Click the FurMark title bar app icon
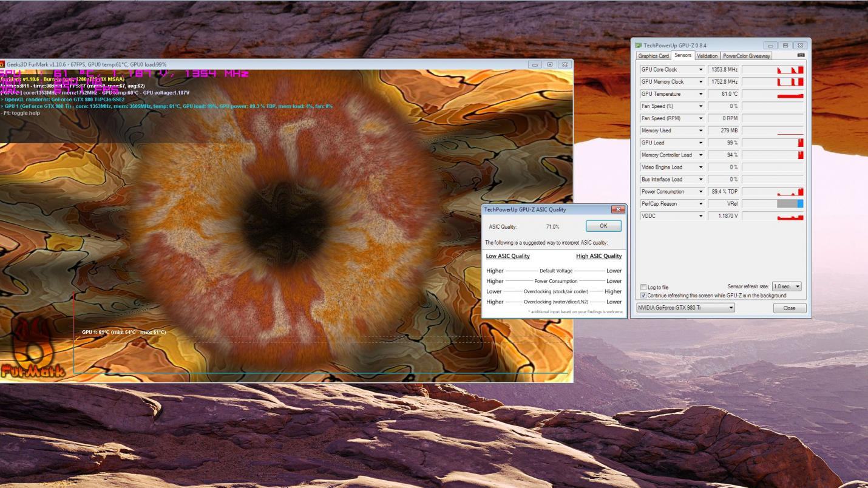 (2, 64)
